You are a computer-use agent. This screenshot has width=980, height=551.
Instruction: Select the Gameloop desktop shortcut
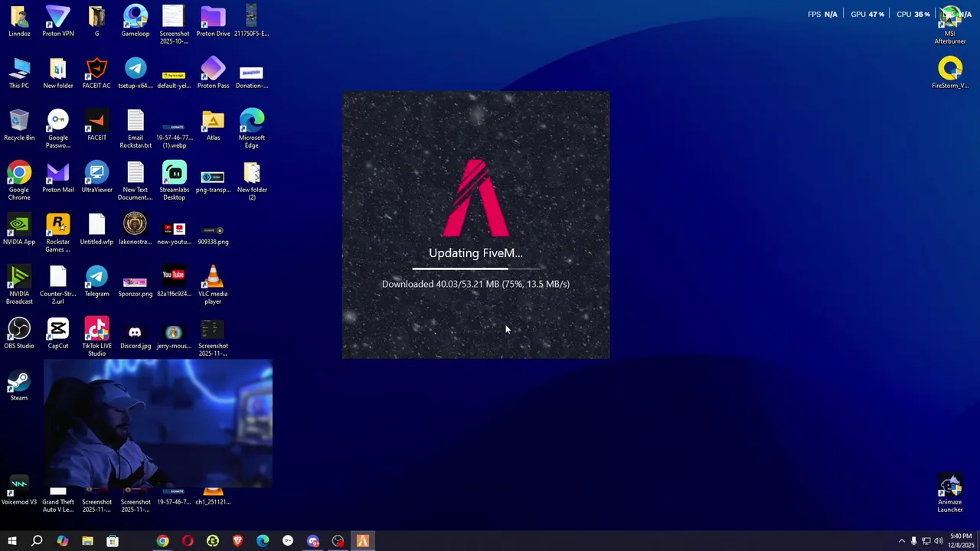(x=136, y=21)
